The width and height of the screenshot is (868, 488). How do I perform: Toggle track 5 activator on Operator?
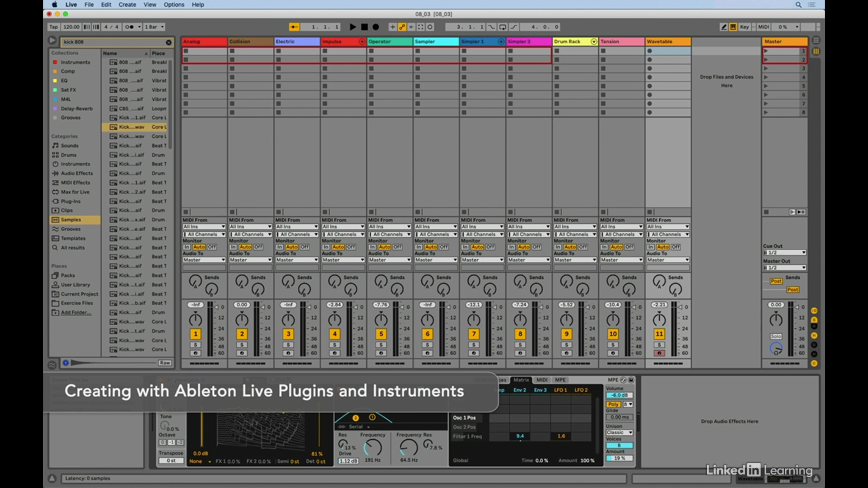click(381, 334)
